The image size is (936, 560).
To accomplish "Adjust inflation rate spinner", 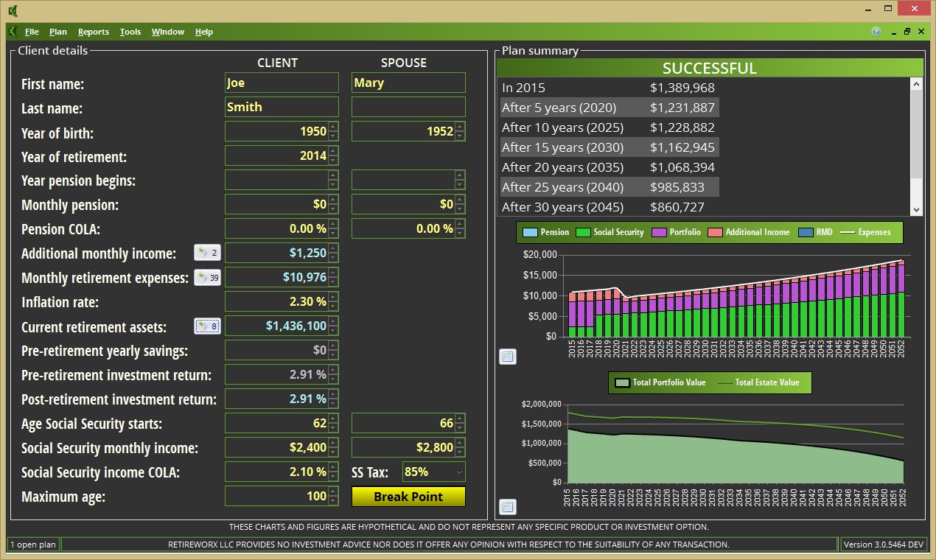I will coord(333,301).
